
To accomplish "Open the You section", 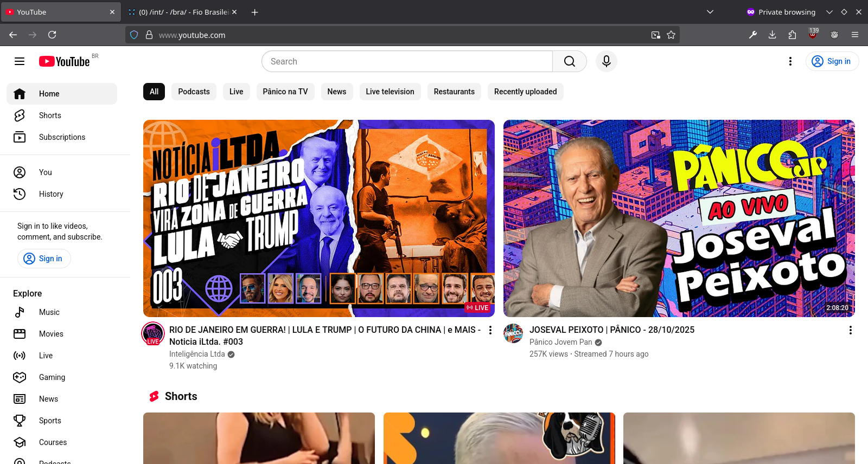I will [62, 172].
